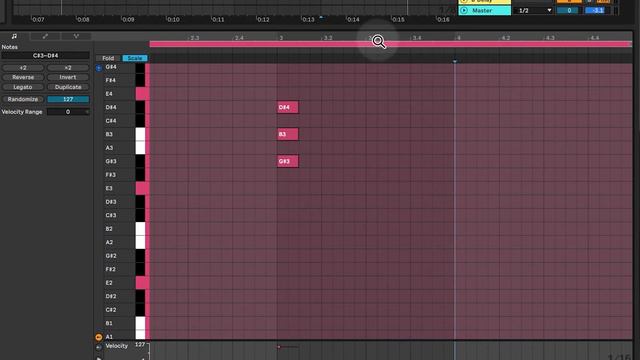Click the Master value 0 field
The width and height of the screenshot is (640, 360).
[x=569, y=11]
